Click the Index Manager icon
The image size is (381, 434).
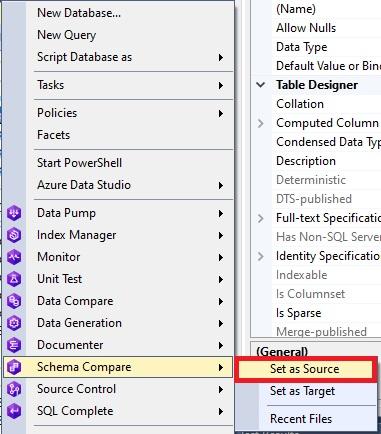click(14, 235)
